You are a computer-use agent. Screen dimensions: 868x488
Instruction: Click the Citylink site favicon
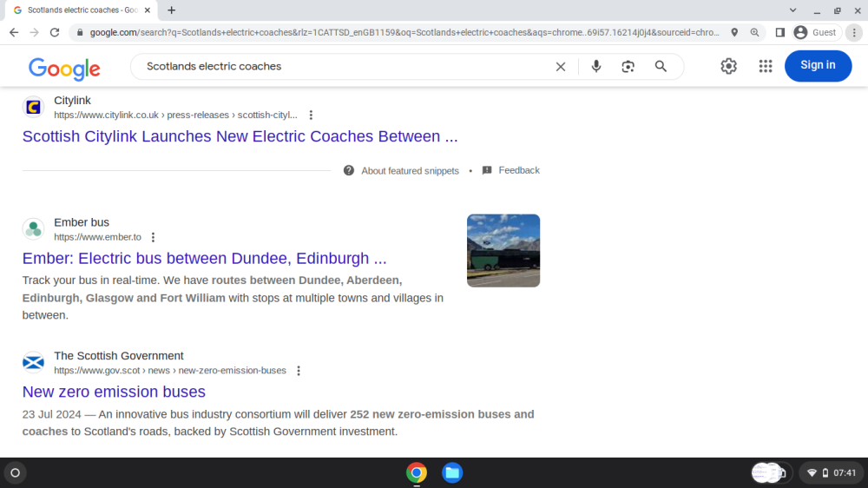coord(33,107)
